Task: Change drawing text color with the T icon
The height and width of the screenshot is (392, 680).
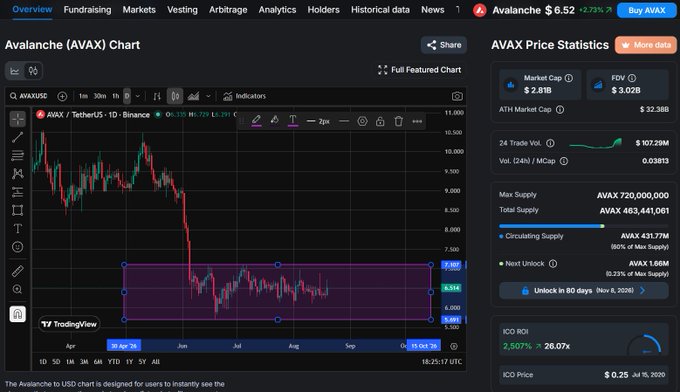Action: [x=293, y=121]
